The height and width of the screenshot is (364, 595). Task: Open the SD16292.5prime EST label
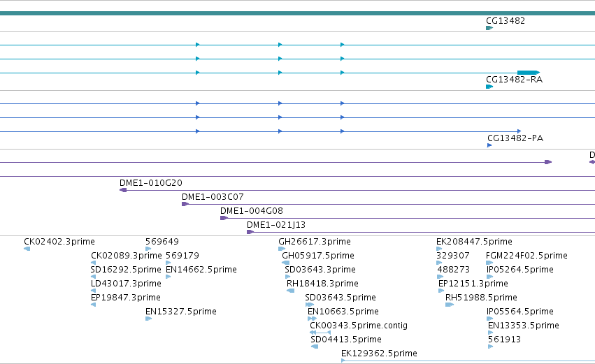[126, 270]
